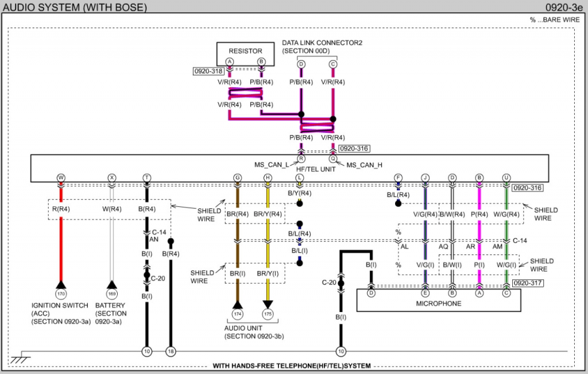The width and height of the screenshot is (588, 374).
Task: Click HF/TEL unit pin Q MS_CAN_H
Action: click(x=333, y=159)
